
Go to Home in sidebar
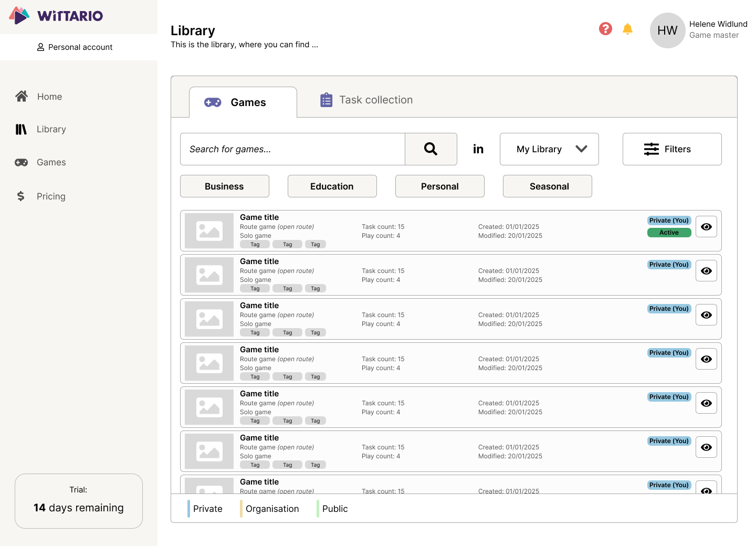point(49,97)
